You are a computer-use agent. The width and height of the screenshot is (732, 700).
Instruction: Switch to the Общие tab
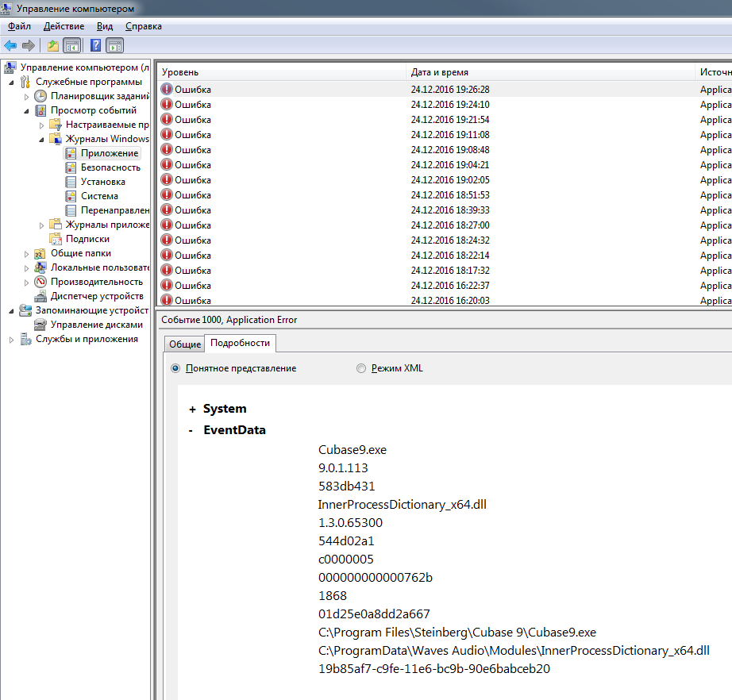click(185, 344)
